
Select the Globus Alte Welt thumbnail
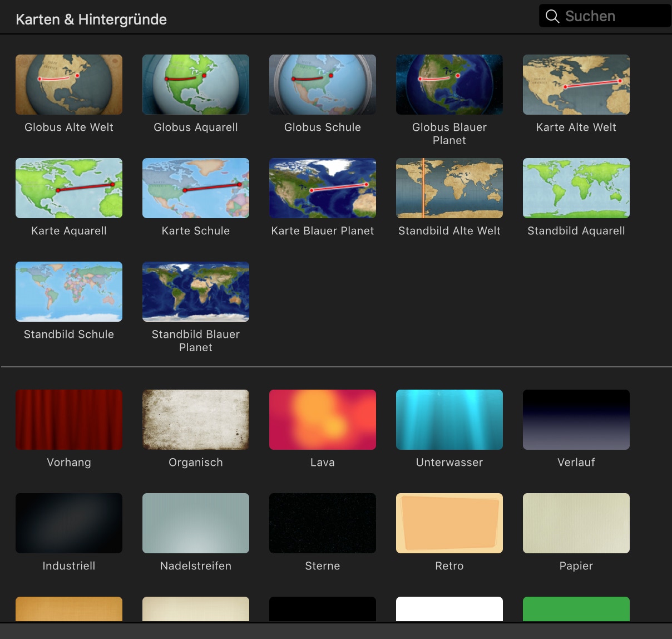pyautogui.click(x=69, y=85)
